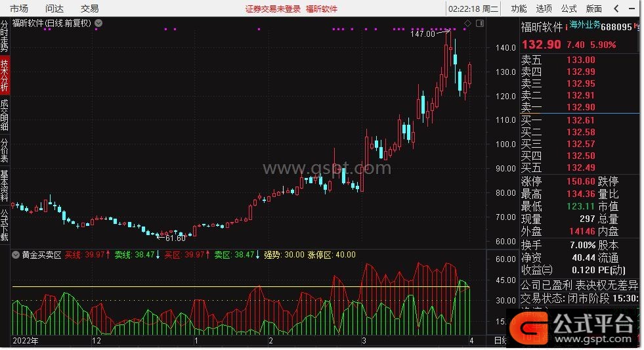644x350 pixels.
Task: Select the 买一 price 132.61
Action: tap(581, 120)
